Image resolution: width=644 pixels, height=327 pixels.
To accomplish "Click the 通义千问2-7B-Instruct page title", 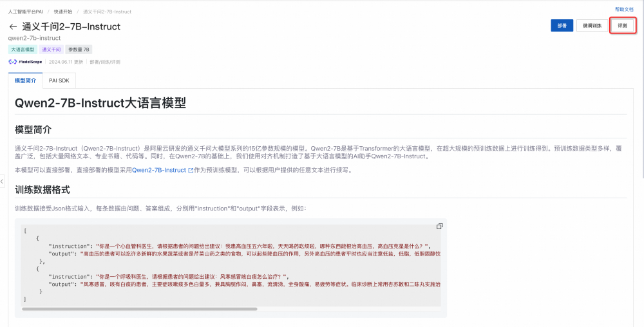I will pos(71,26).
